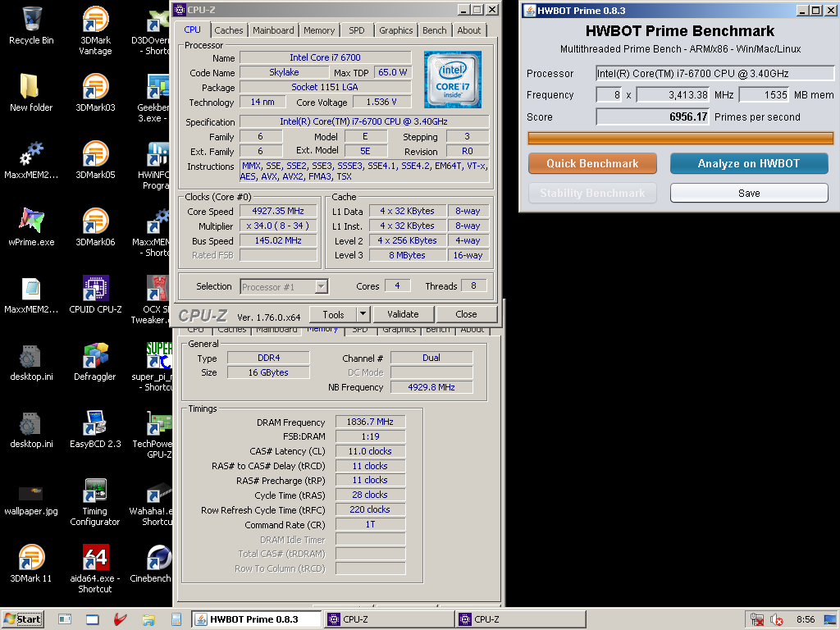Click Save in HWBOT Prime

click(749, 193)
